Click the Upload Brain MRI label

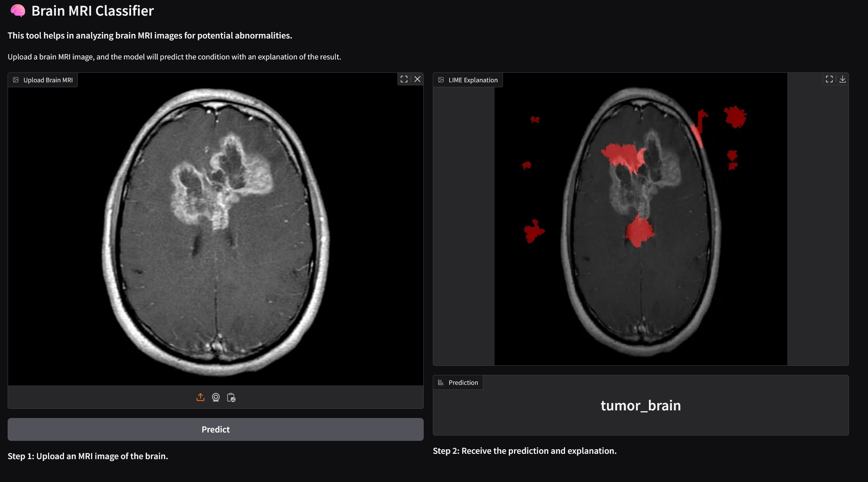click(x=48, y=80)
